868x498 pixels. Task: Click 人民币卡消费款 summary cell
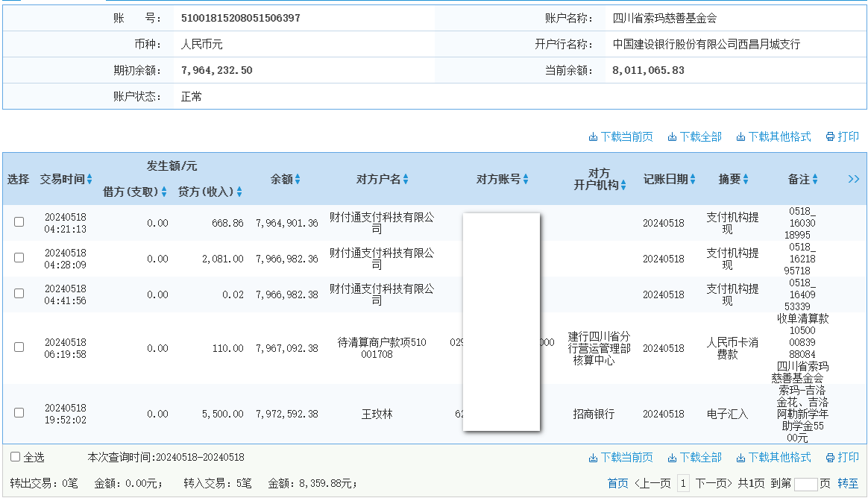point(732,348)
